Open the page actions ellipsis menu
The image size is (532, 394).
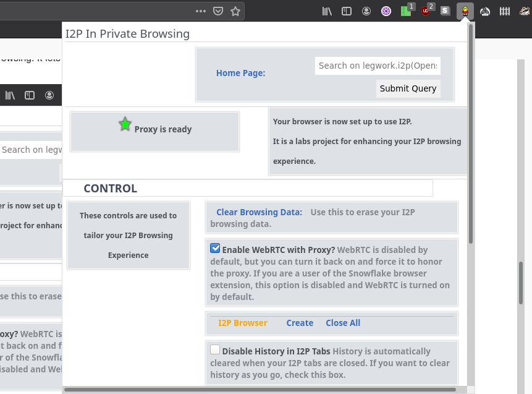tap(201, 11)
